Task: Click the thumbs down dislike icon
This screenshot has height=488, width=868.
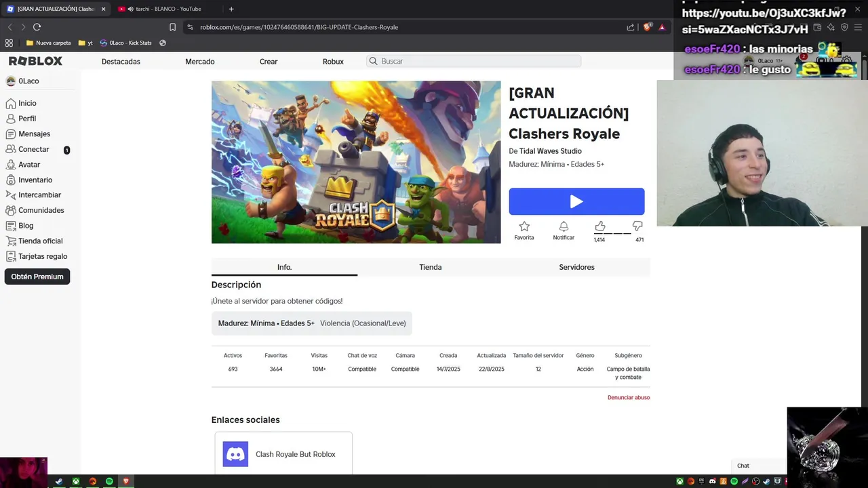Action: tap(637, 226)
